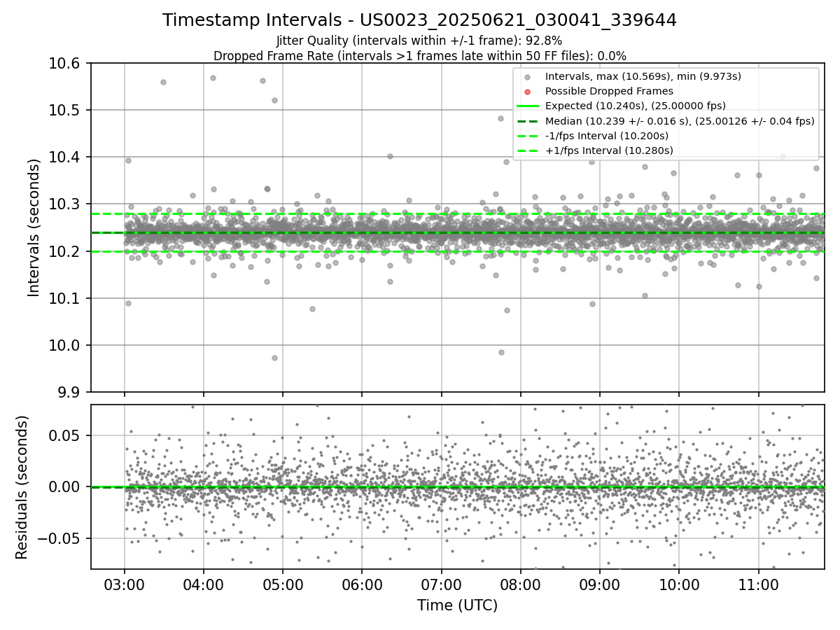Image resolution: width=840 pixels, height=630 pixels.
Task: Click the lowest interval data point near 9.97s
Action: click(274, 358)
